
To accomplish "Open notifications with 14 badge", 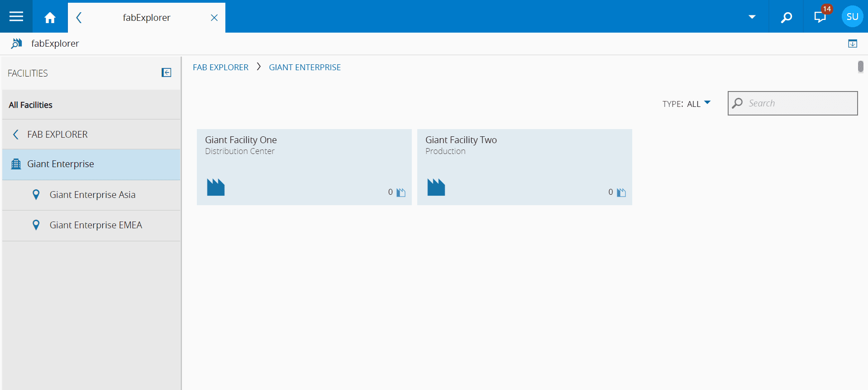I will click(x=821, y=17).
